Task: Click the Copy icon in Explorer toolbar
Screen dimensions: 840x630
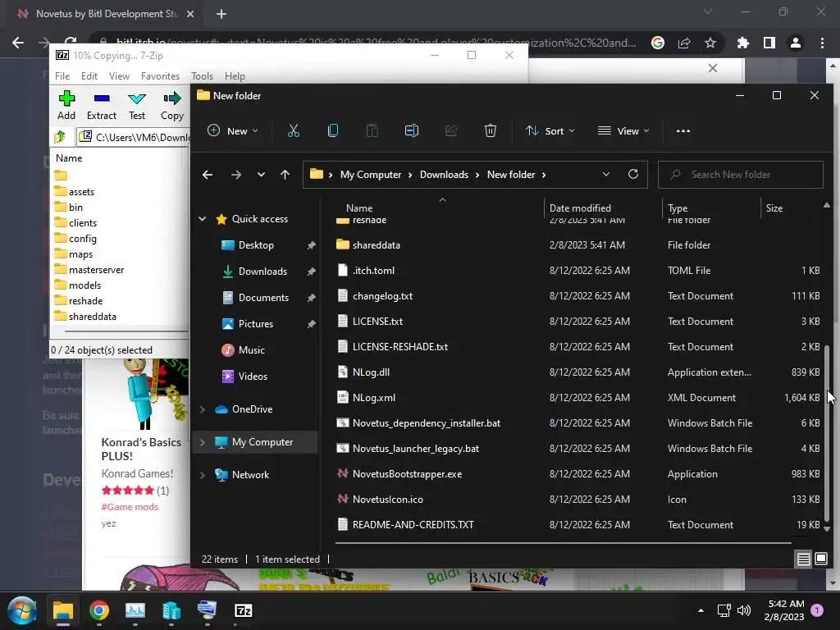Action: [333, 130]
